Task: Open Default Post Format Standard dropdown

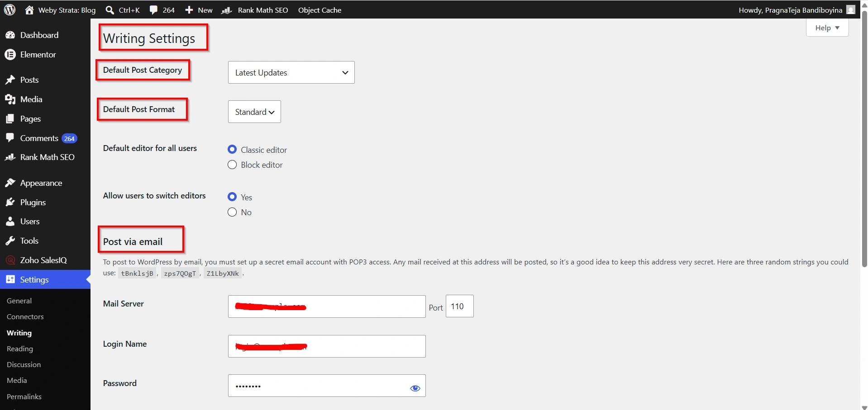Action: pos(254,112)
